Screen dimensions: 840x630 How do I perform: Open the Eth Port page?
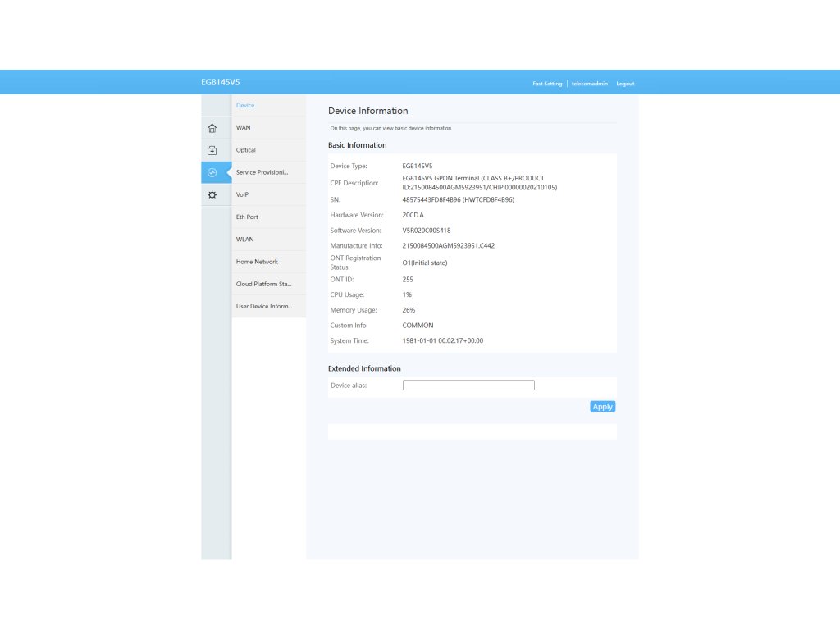(x=247, y=217)
